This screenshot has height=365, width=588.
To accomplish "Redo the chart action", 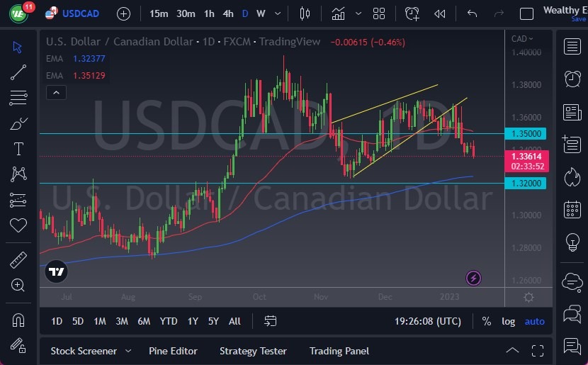I will (499, 14).
